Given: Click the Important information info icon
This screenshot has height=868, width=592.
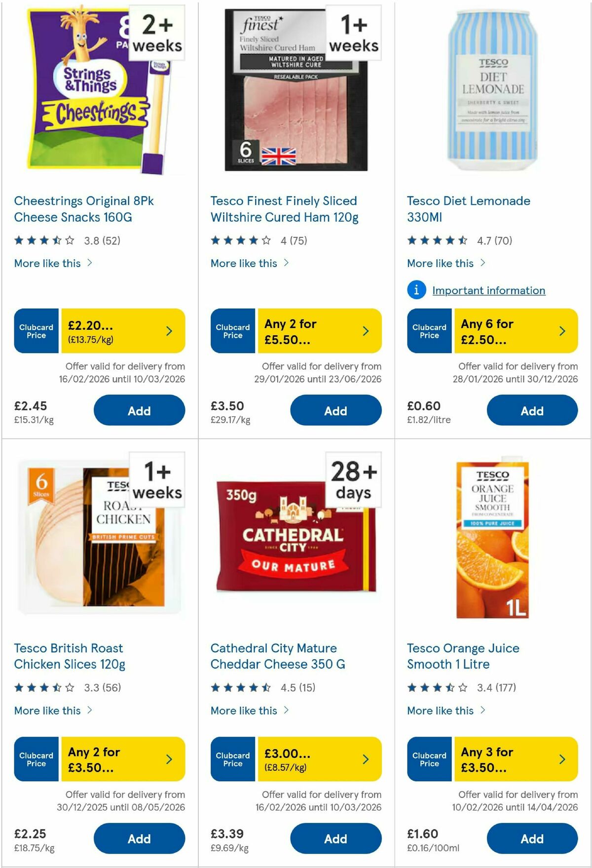Looking at the screenshot, I should (x=417, y=291).
